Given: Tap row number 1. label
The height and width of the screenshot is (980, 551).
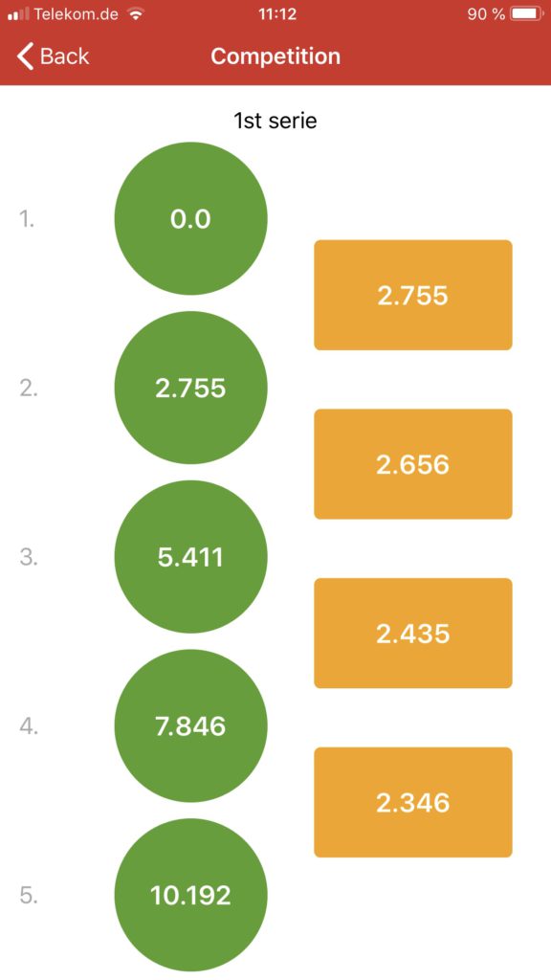Looking at the screenshot, I should click(x=27, y=219).
